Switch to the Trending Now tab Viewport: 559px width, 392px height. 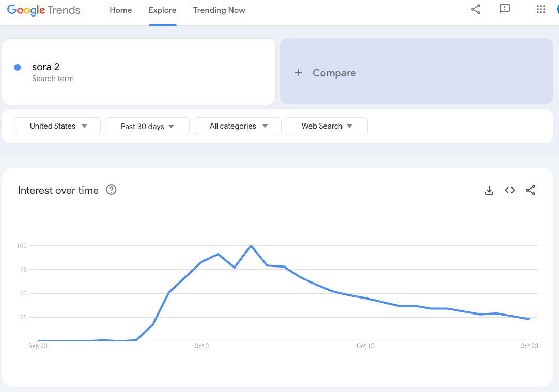(219, 10)
